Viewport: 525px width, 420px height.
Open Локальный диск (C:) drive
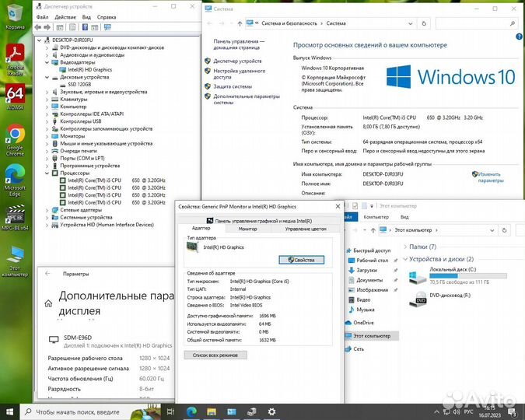[457, 276]
